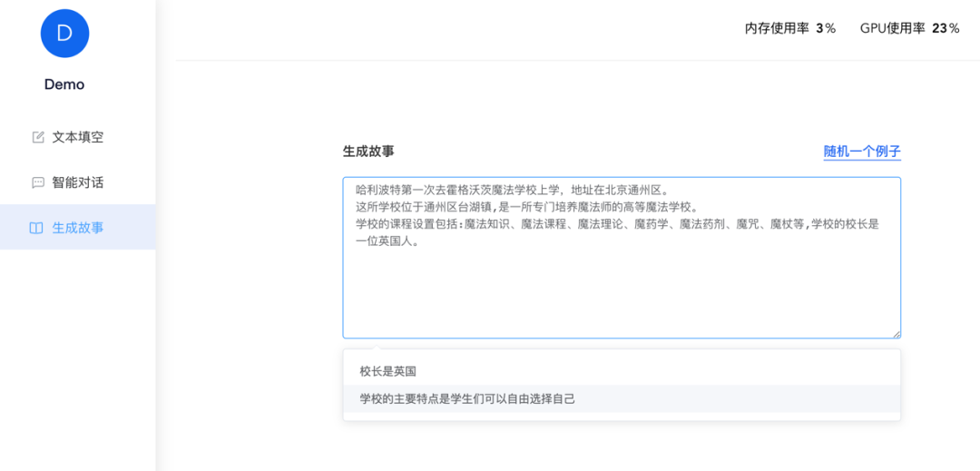Click the GPU使用率 23% status
Screen dimensions: 980x471
coord(909,28)
